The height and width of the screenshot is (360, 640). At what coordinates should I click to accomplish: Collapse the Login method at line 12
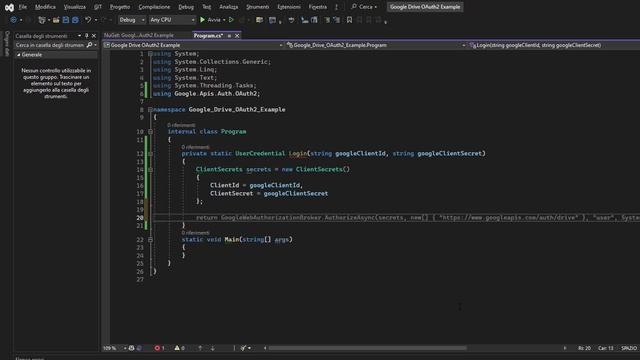[x=150, y=154]
